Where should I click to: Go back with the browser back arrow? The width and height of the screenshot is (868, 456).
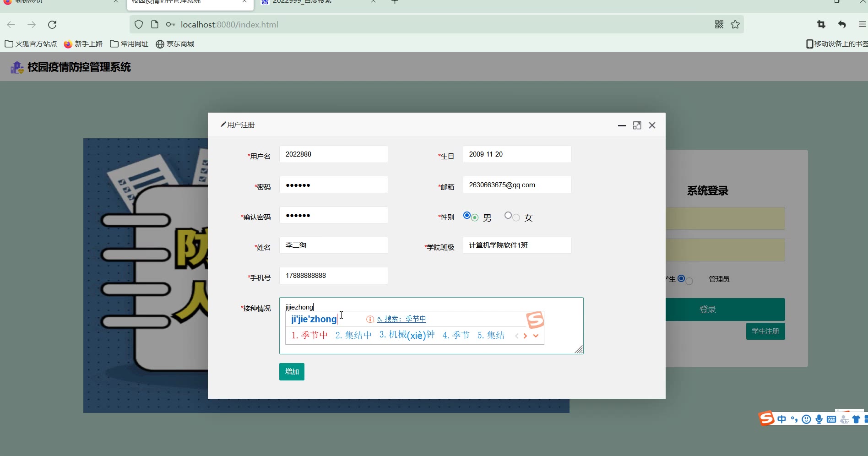pyautogui.click(x=11, y=25)
